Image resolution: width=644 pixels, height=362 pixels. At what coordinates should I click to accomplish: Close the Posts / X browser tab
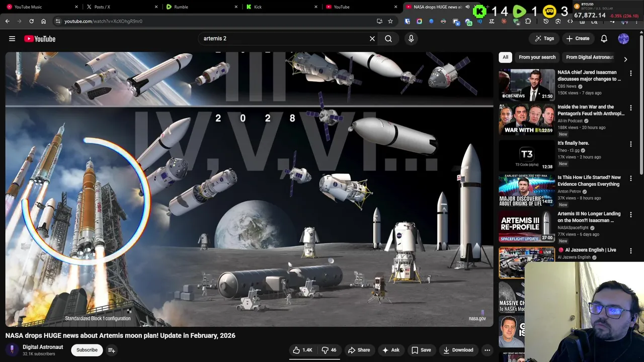[x=156, y=7]
